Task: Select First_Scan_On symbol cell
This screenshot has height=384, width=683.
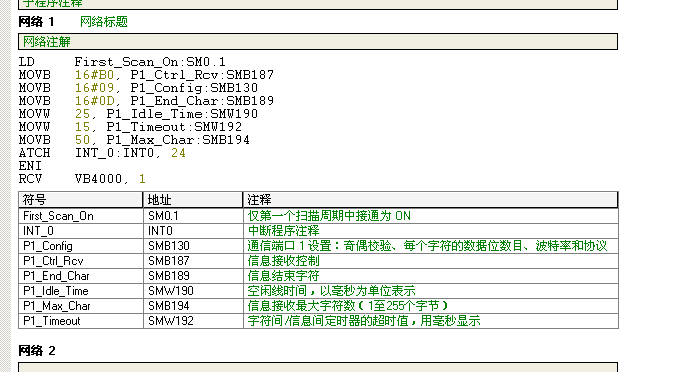Action: [81, 216]
